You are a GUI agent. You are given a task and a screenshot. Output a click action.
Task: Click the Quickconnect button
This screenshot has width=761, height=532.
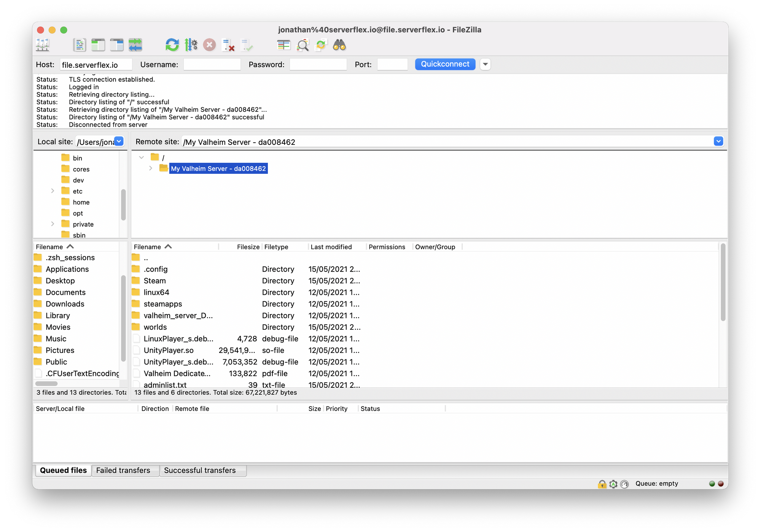pyautogui.click(x=445, y=64)
